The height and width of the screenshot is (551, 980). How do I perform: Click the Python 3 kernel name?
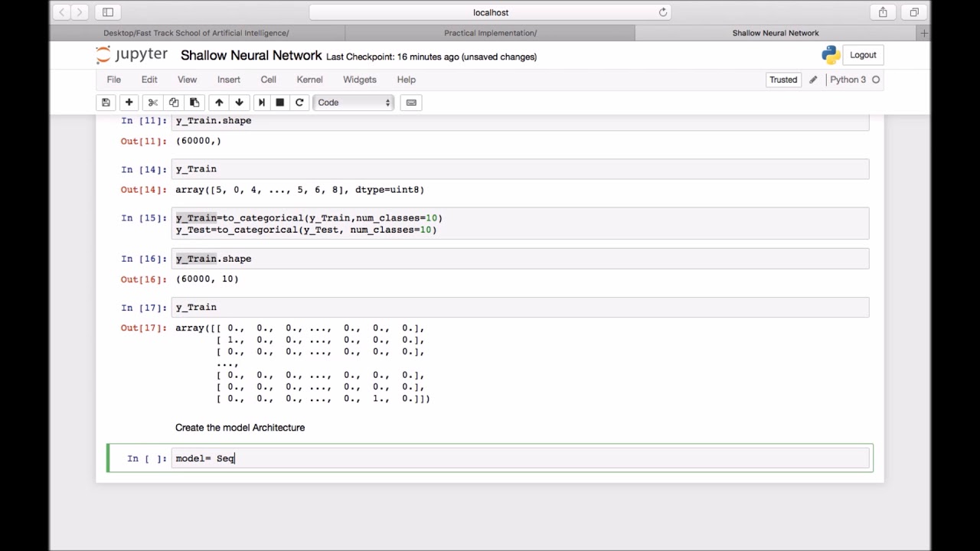[x=848, y=80]
